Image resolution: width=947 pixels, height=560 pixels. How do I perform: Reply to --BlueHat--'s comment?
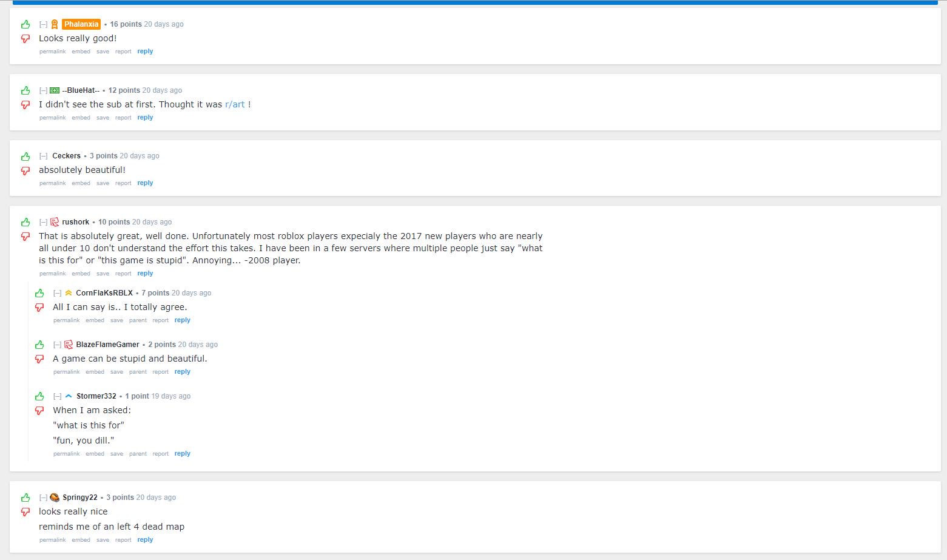(145, 117)
